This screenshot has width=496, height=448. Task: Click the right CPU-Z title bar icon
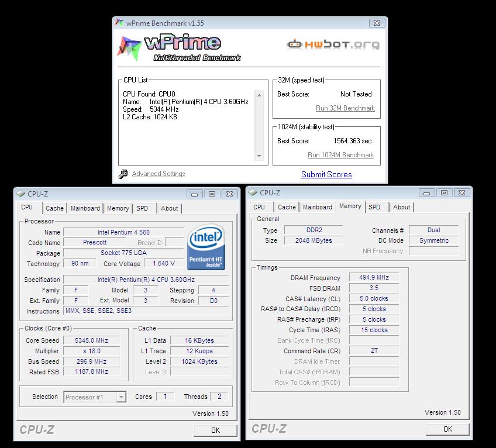253,192
